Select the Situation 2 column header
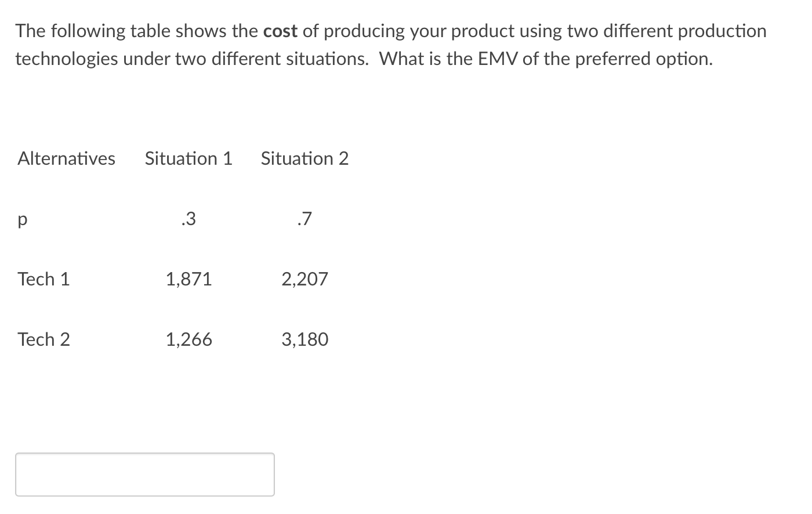812x514 pixels. 304,158
